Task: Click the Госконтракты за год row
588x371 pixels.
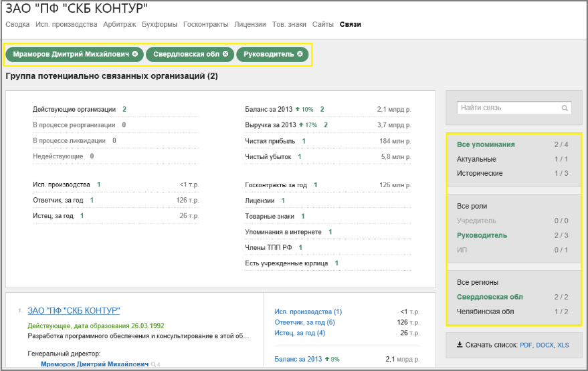Action: point(328,184)
